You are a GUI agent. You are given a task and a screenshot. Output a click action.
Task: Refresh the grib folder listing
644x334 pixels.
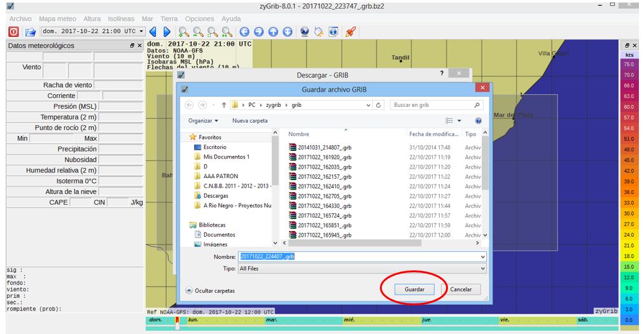tap(378, 105)
